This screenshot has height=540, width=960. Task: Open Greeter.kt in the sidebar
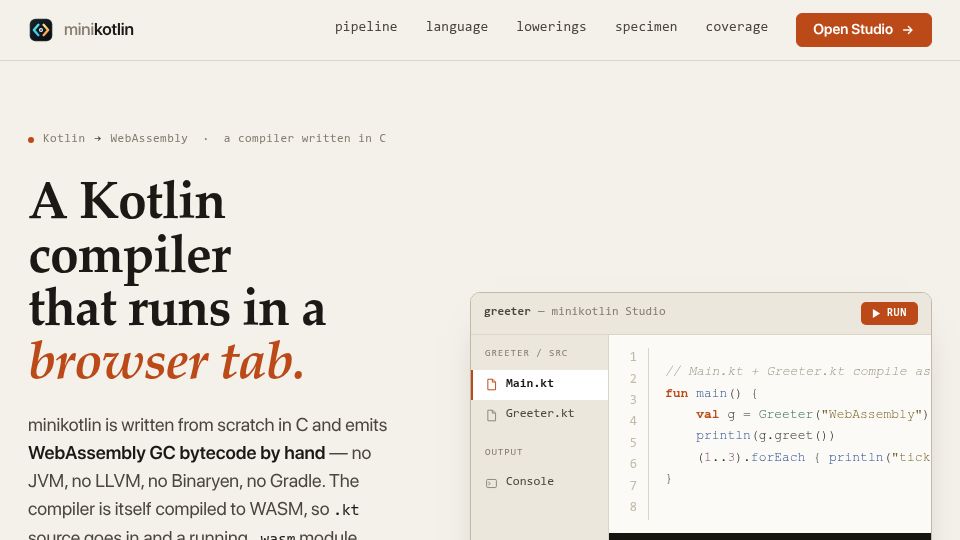coord(539,414)
